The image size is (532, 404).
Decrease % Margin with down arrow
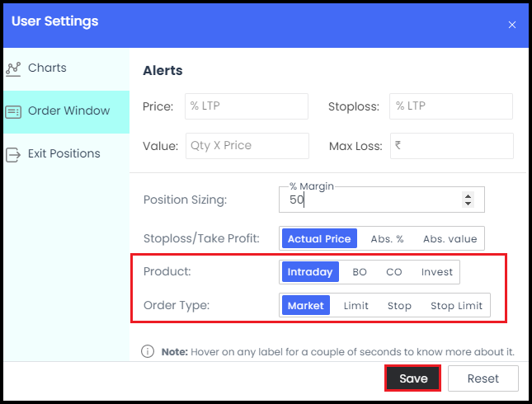tap(468, 204)
